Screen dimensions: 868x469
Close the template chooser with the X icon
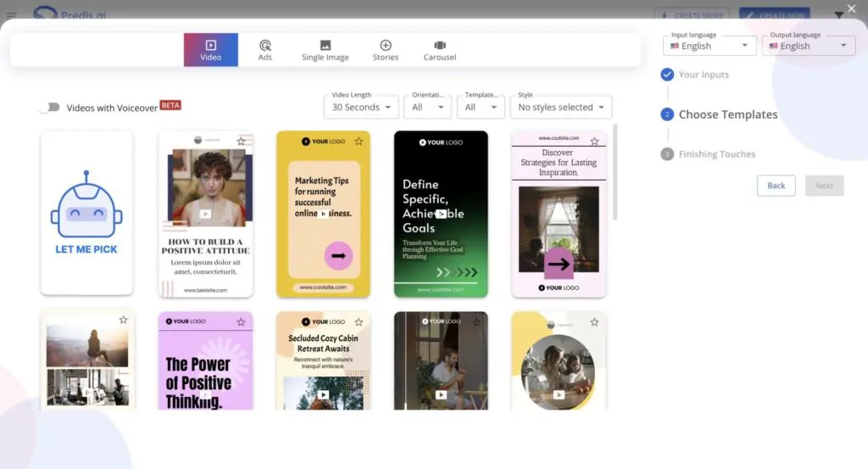pyautogui.click(x=851, y=8)
